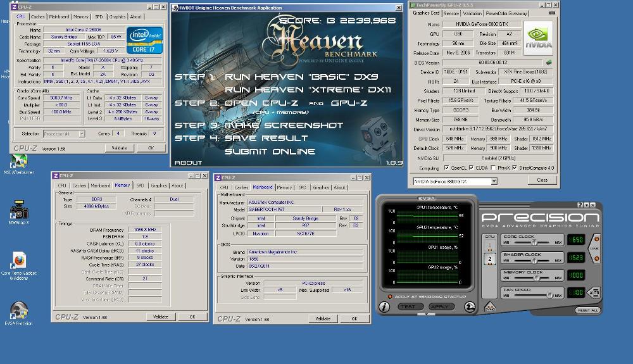Open the EVGA Precision desktop shortcut
Image resolution: width=633 pixels, height=364 pixels.
tap(18, 313)
